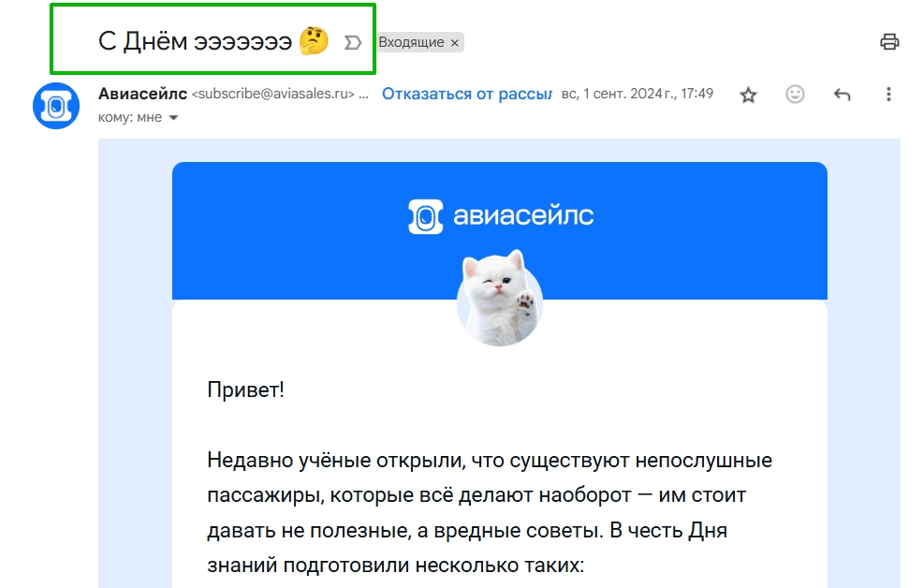Click the winking white kitten image
Viewport: 923px width, 588px height.
point(501,298)
